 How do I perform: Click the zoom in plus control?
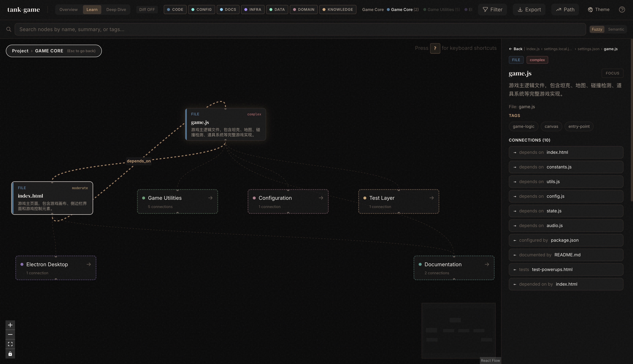coord(10,325)
